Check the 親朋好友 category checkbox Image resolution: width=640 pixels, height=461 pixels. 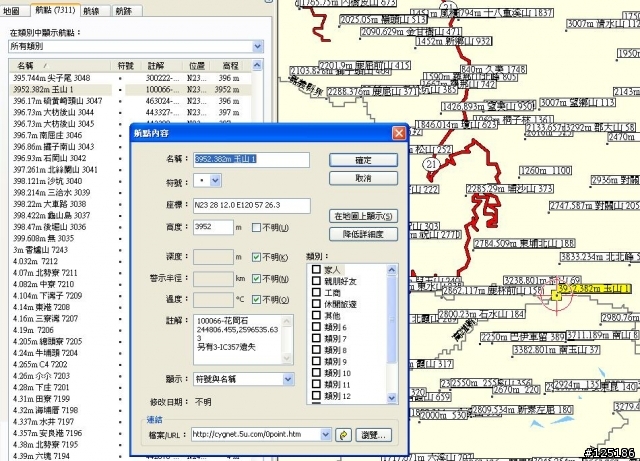(316, 281)
